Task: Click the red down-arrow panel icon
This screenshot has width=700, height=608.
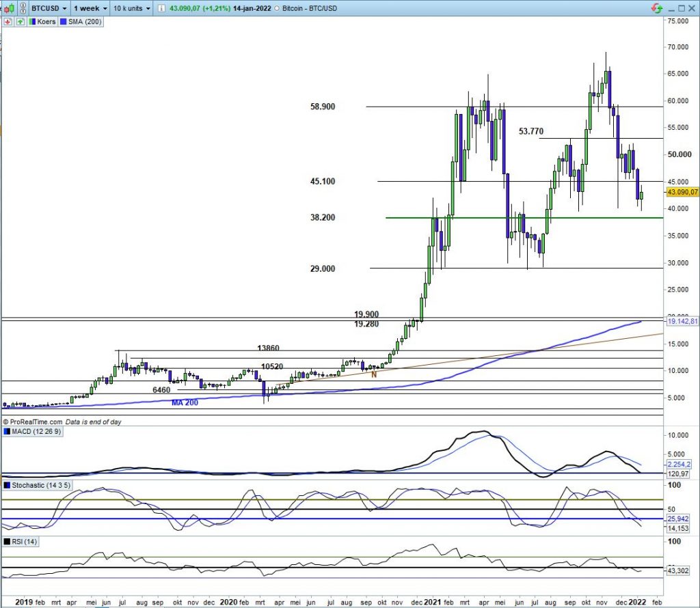Action: point(8,22)
